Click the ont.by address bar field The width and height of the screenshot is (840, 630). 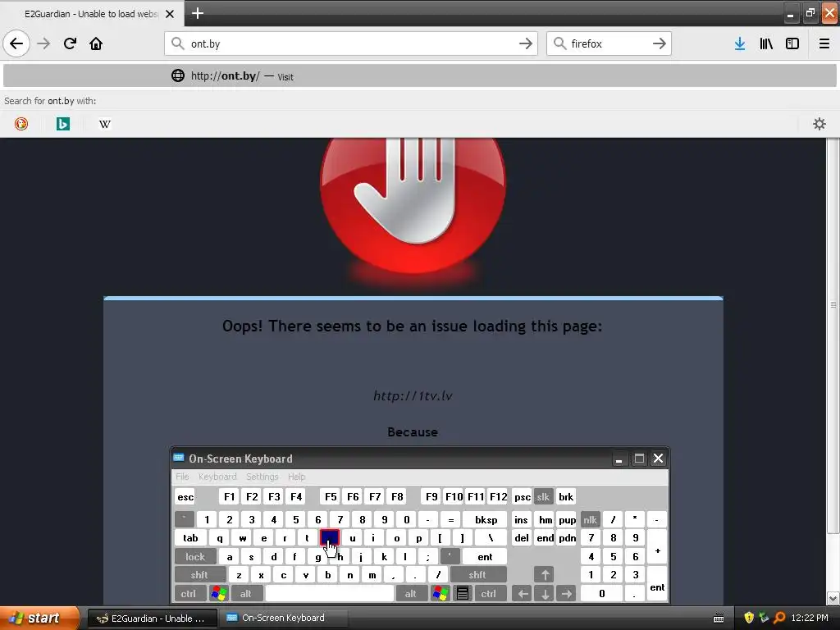click(x=351, y=43)
